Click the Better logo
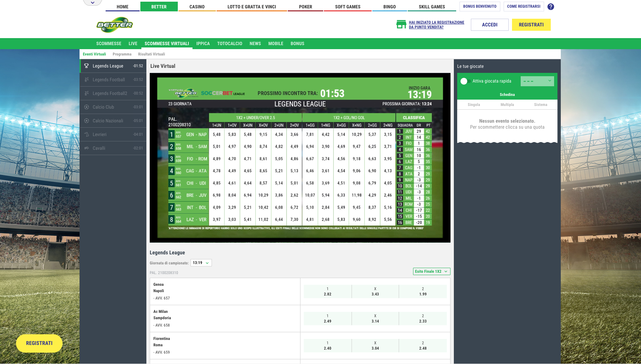 [x=115, y=25]
